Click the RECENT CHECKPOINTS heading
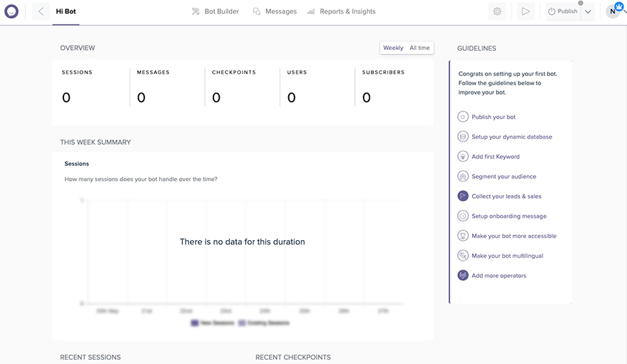This screenshot has width=627, height=364. pyautogui.click(x=293, y=357)
